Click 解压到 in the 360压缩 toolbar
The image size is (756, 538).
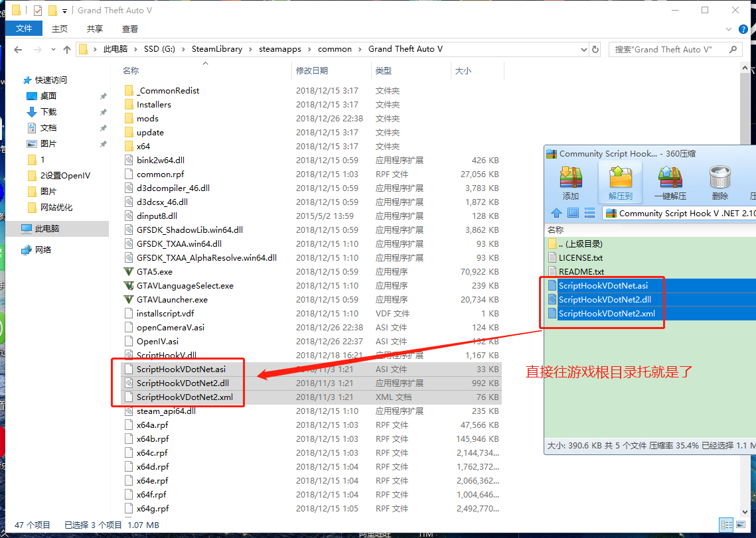621,183
